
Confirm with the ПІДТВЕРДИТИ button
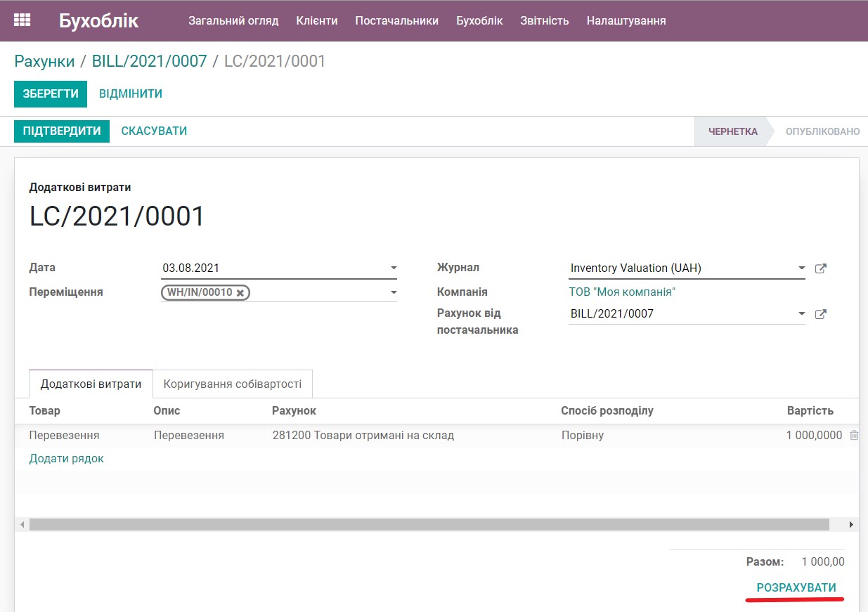[x=61, y=131]
